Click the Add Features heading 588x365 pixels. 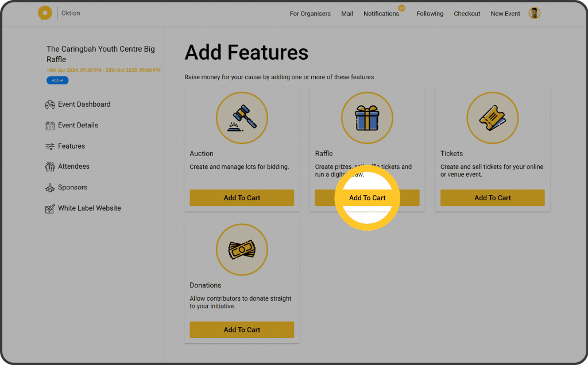click(x=246, y=52)
